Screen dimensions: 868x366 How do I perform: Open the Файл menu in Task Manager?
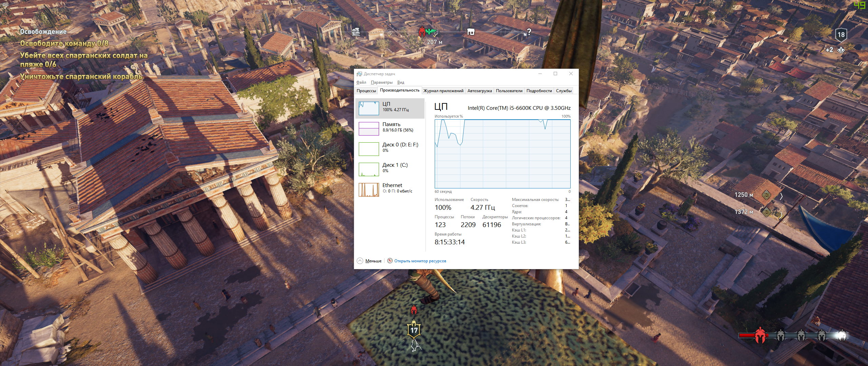pyautogui.click(x=361, y=82)
